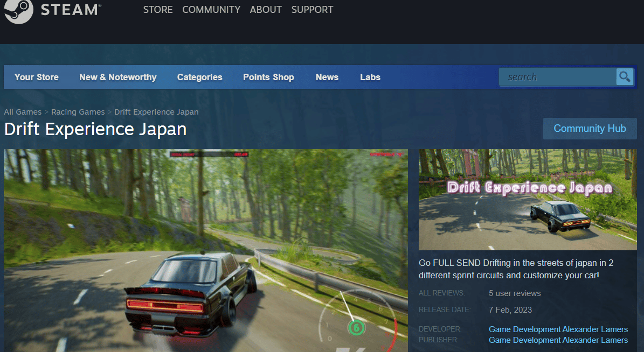Open the COMMUNITY menu
The height and width of the screenshot is (352, 644).
(x=211, y=9)
